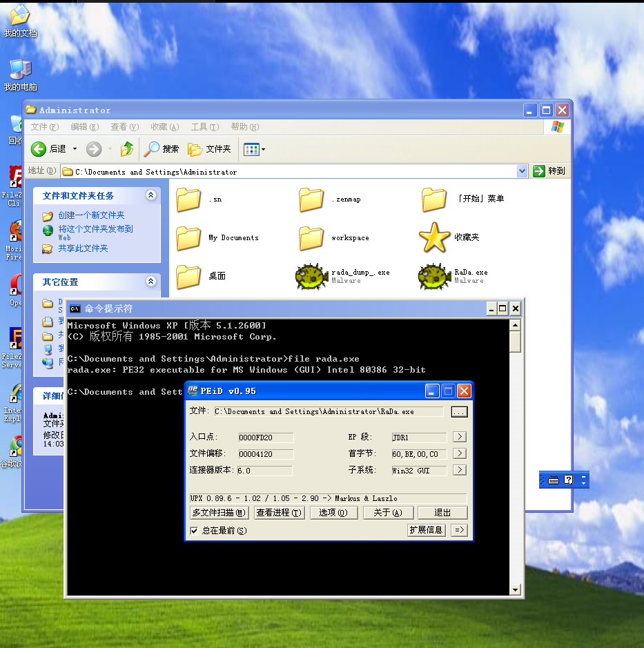Click 将这个文件夹发布到 Web link
This screenshot has width=644, height=648.
[95, 233]
